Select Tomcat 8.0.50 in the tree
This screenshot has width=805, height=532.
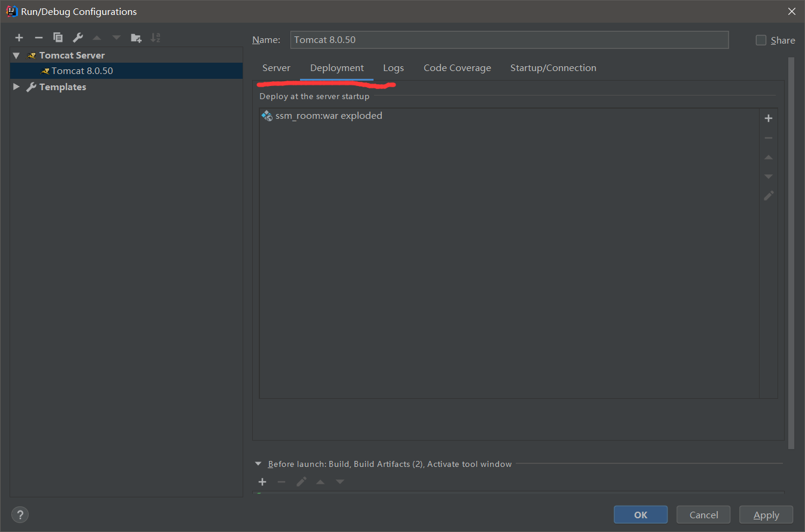point(127,70)
